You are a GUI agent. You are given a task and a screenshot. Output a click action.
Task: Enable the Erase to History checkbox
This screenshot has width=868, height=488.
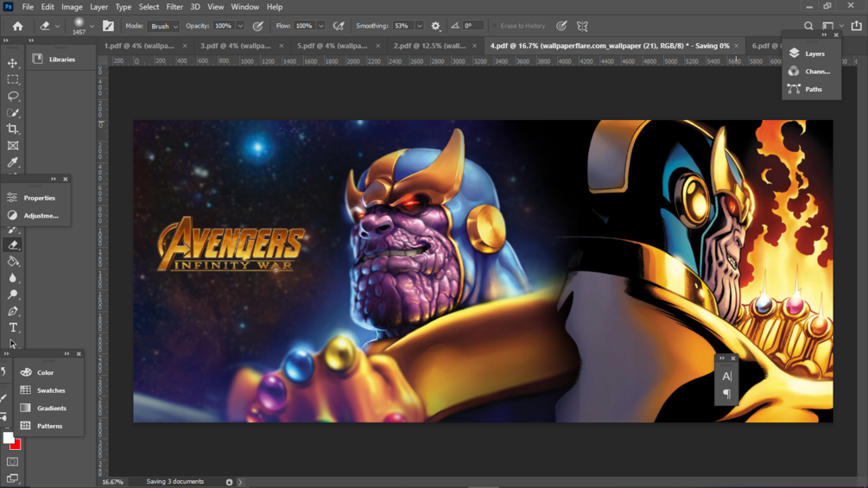coord(495,26)
